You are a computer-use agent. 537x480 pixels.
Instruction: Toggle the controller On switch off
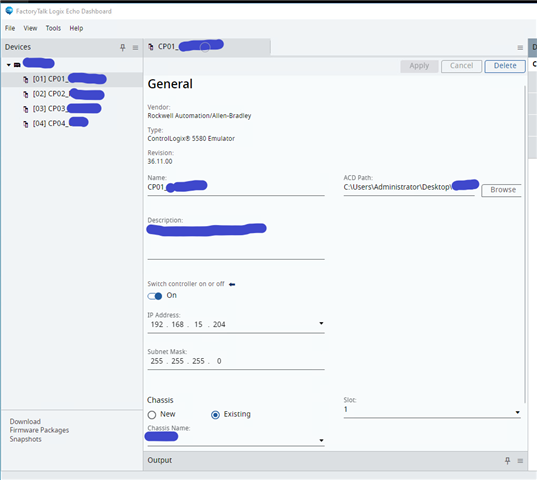point(154,296)
